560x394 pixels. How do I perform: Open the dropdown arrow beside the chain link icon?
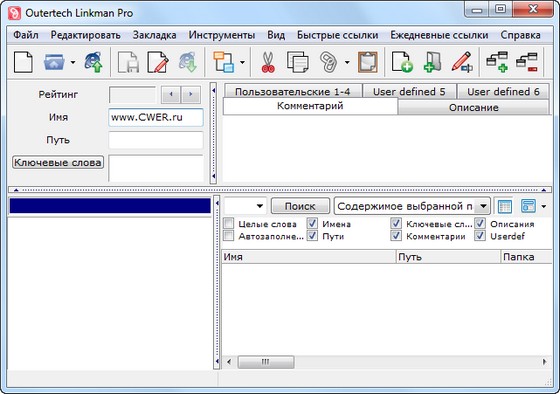[347, 62]
